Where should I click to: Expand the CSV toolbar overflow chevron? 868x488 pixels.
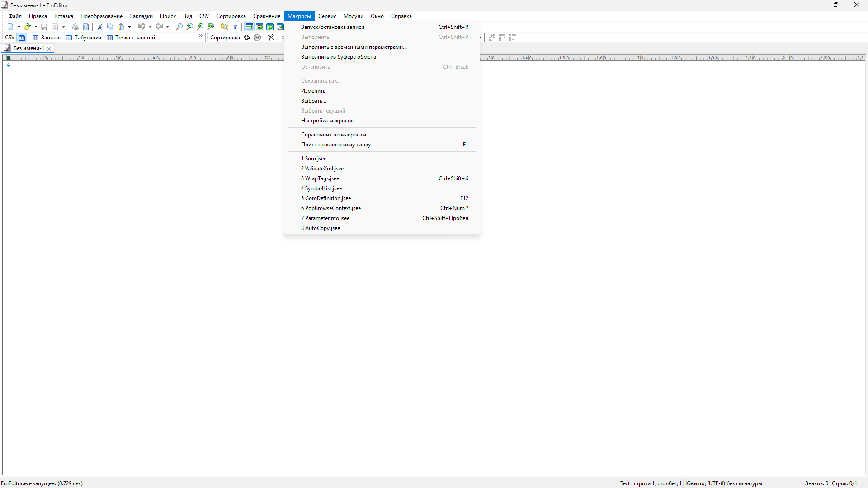tap(201, 36)
